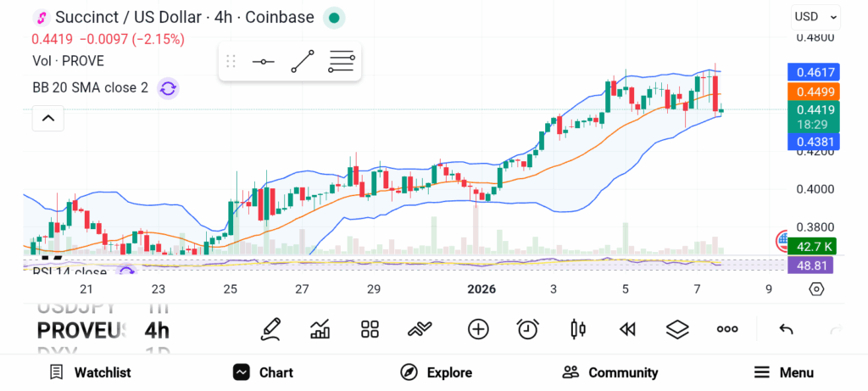
Task: Toggle the purple refresh icon beside BB 20 SMA
Action: (168, 87)
